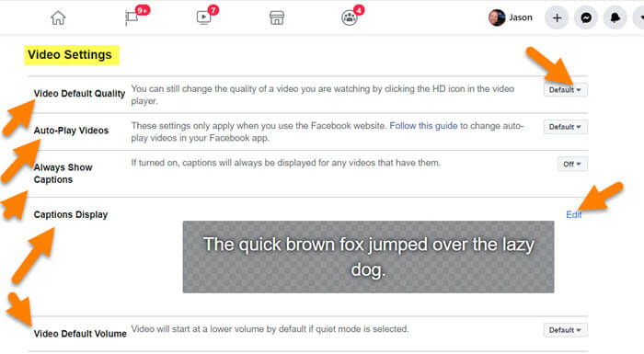644x354 pixels.
Task: Expand Auto-Play Videos Default dropdown
Action: tap(565, 127)
